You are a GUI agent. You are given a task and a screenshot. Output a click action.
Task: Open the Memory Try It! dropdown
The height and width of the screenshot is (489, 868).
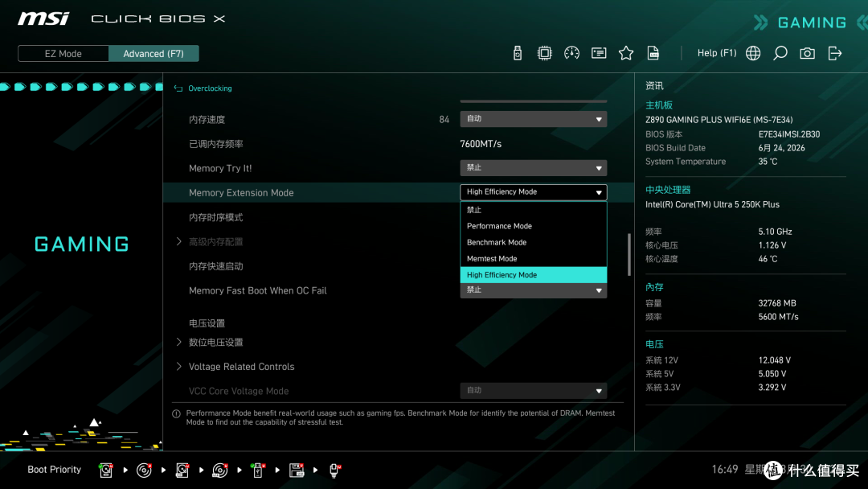(533, 168)
